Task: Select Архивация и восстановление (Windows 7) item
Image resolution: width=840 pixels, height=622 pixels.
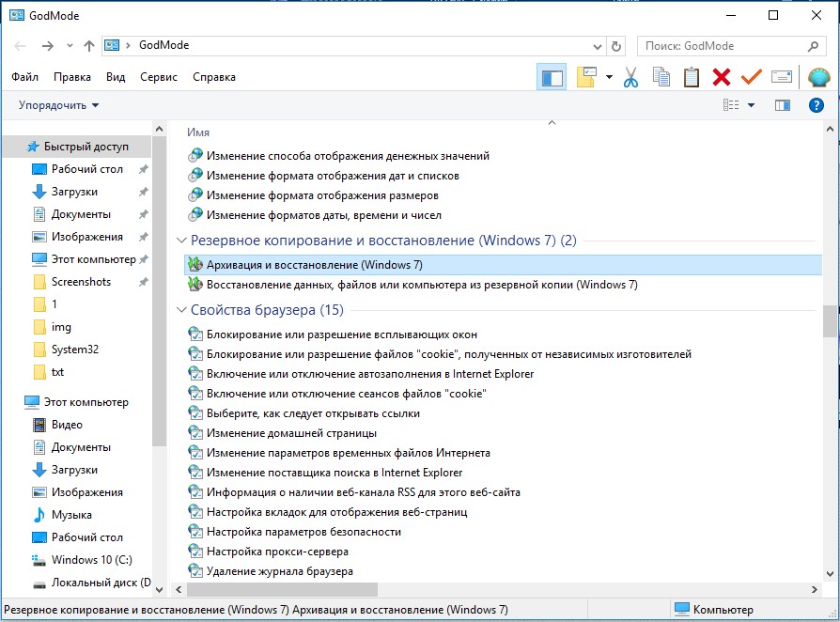Action: pyautogui.click(x=503, y=265)
